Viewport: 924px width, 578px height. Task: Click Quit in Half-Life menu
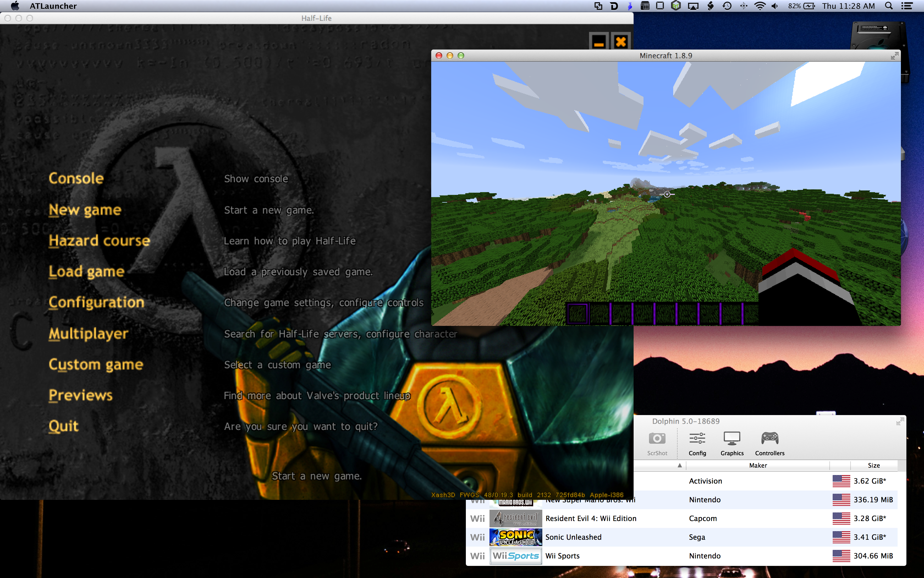(63, 426)
